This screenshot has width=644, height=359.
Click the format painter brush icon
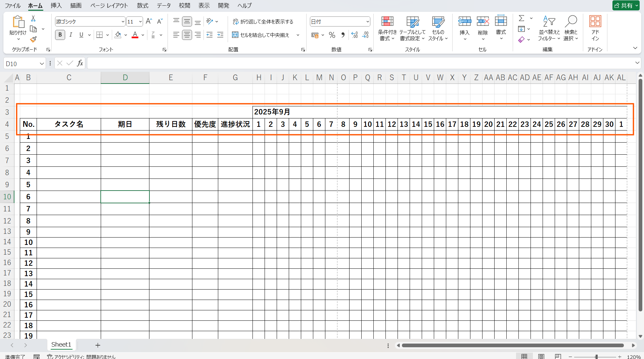[33, 40]
